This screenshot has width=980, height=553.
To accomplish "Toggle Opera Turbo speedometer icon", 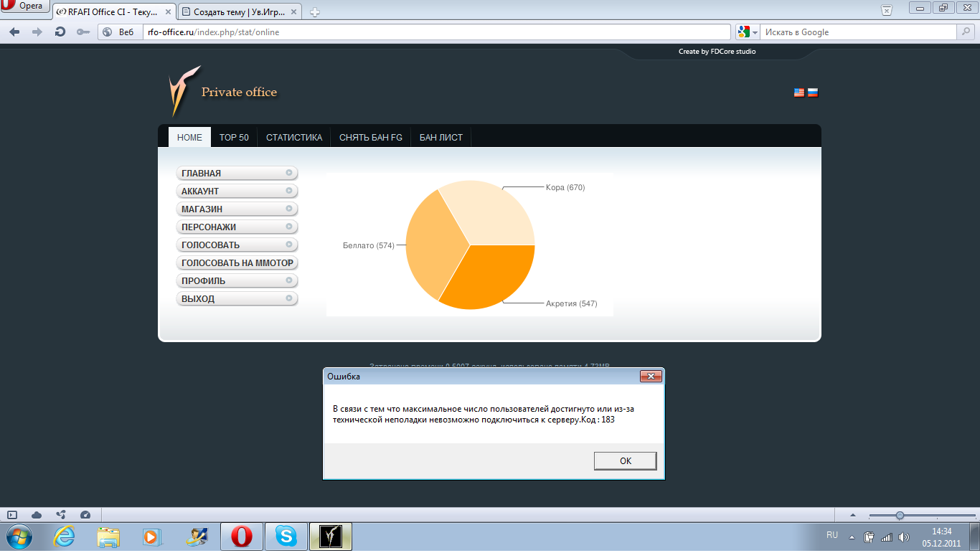I will coord(85,515).
